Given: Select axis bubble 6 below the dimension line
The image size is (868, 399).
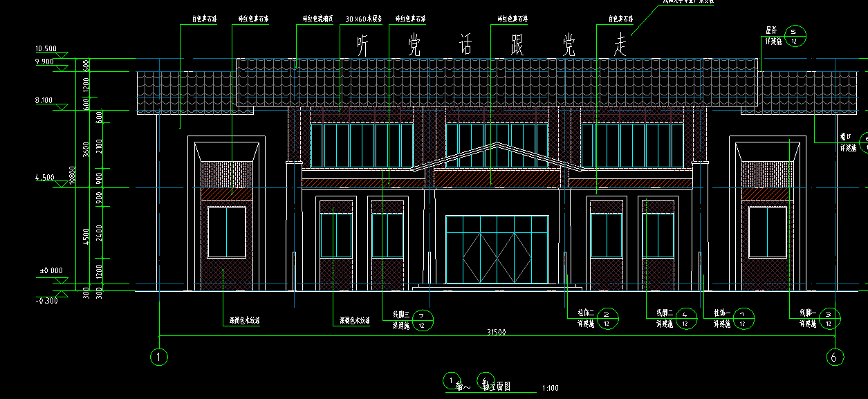Looking at the screenshot, I should [x=835, y=357].
